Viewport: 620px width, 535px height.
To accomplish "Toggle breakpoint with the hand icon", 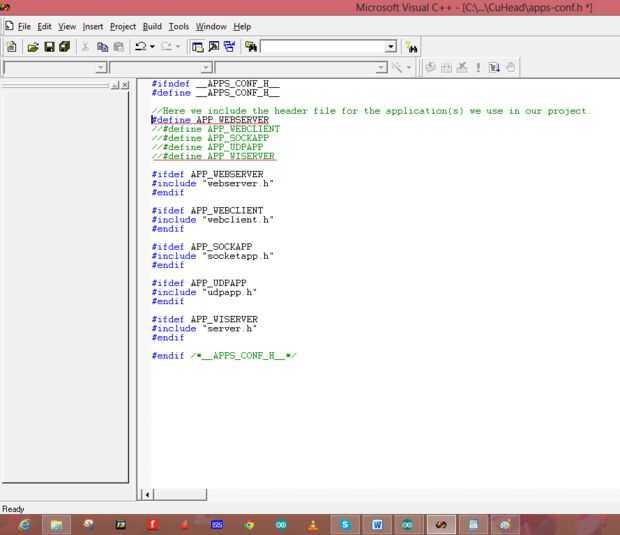I will pos(510,68).
